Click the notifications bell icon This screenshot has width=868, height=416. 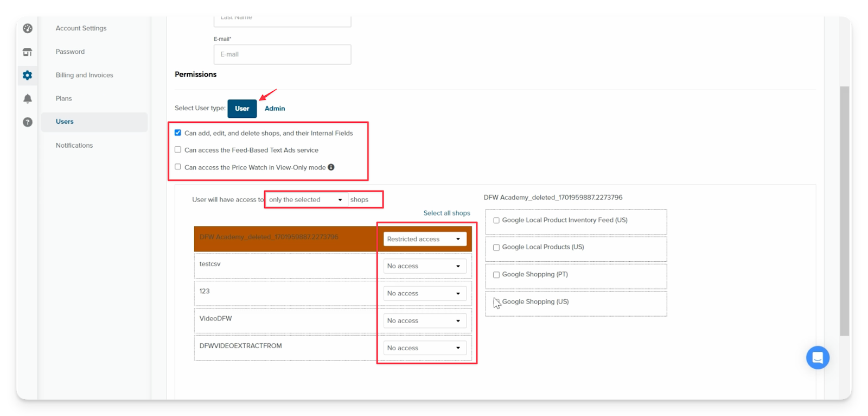(28, 99)
